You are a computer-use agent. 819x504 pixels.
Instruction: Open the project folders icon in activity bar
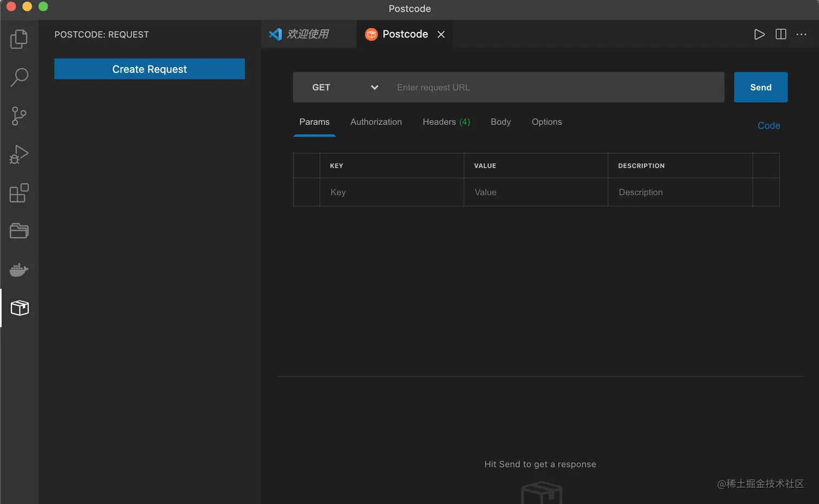19,231
